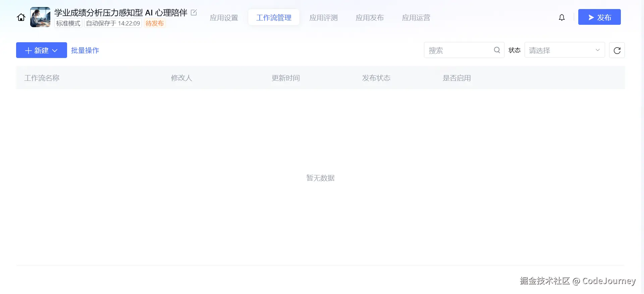Viewport: 644px width, 294px height.
Task: Refresh the workflow list
Action: (x=617, y=50)
